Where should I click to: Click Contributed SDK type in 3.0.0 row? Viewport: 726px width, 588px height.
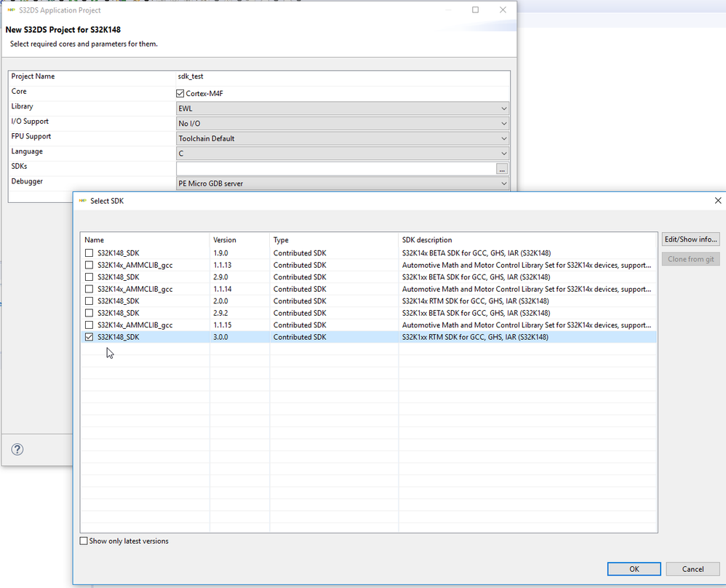[300, 338]
